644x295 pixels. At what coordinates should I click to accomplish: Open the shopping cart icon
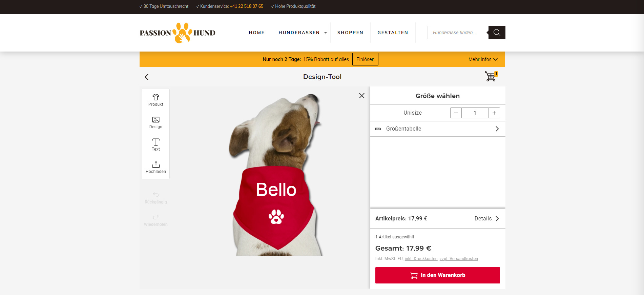point(491,76)
